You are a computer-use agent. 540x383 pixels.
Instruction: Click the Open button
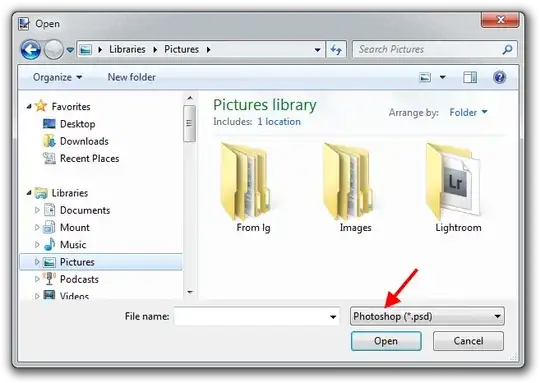tap(386, 341)
